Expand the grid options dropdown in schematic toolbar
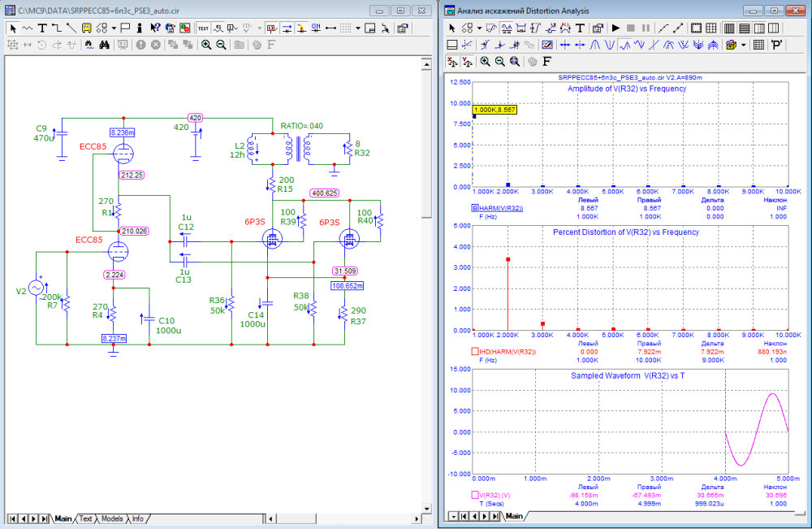 pos(358,27)
